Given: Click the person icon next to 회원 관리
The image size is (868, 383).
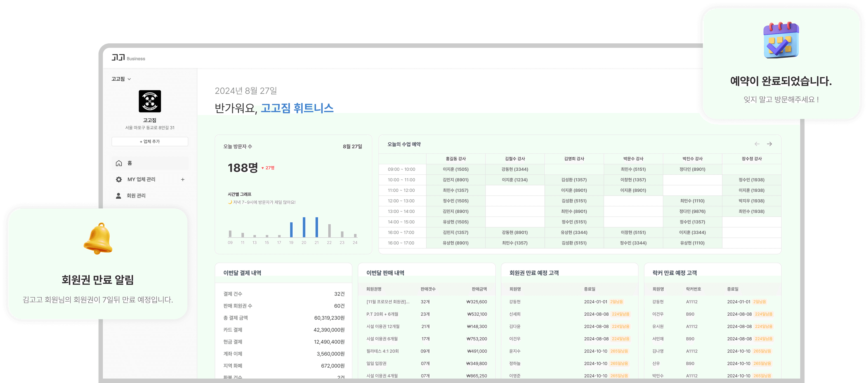Looking at the screenshot, I should [119, 195].
